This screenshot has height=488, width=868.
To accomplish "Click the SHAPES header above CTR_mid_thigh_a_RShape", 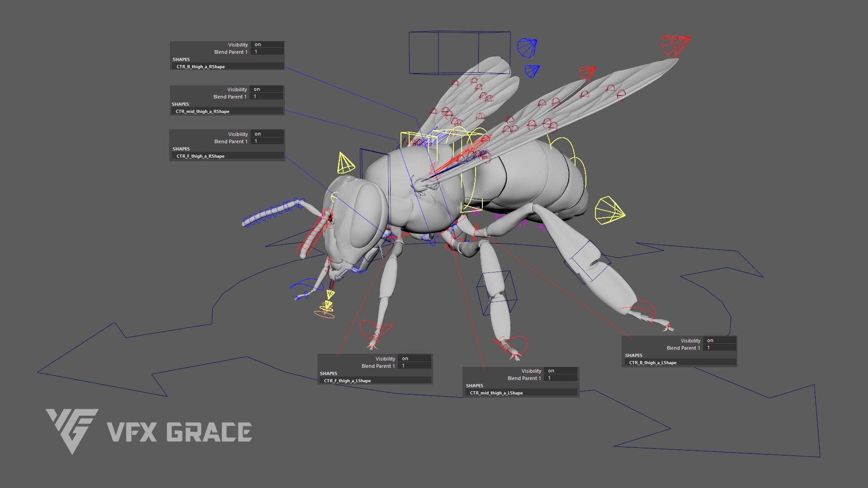I will click(x=180, y=104).
